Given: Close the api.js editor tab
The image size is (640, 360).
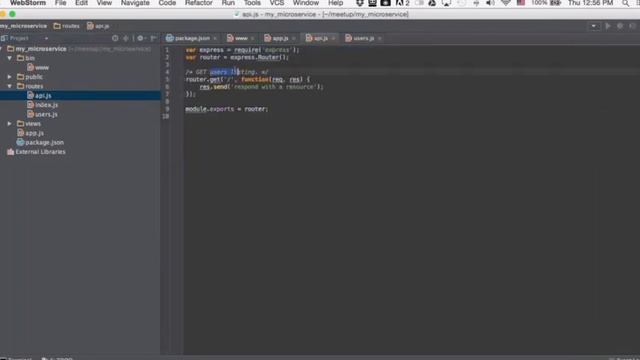Looking at the screenshot, I should tap(333, 38).
